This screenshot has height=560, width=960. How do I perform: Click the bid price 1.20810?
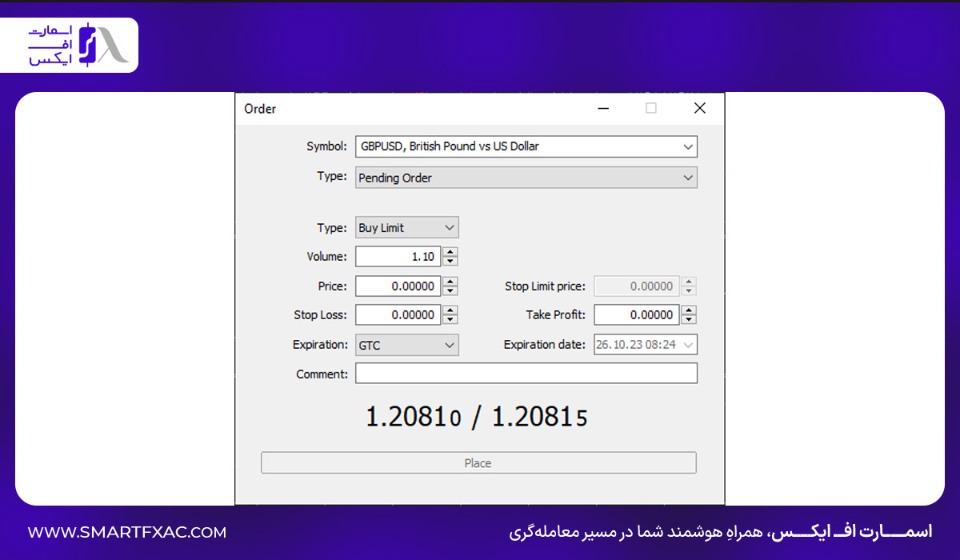click(414, 417)
